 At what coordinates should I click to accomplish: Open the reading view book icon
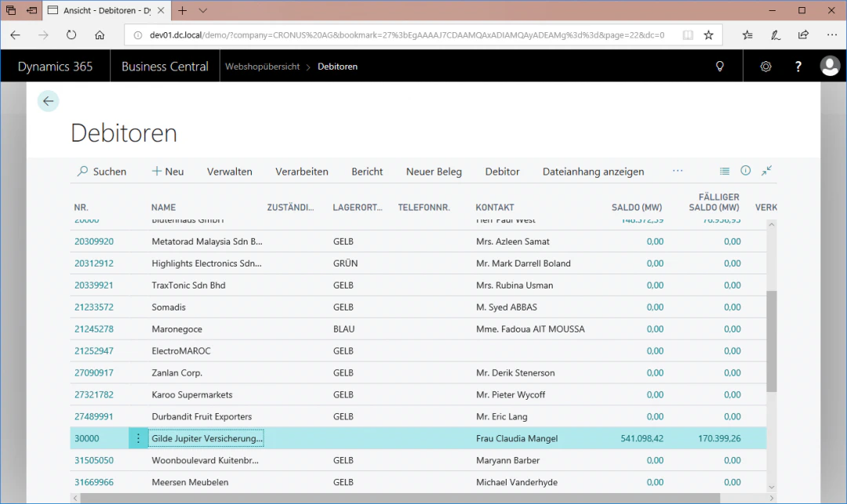coord(688,35)
